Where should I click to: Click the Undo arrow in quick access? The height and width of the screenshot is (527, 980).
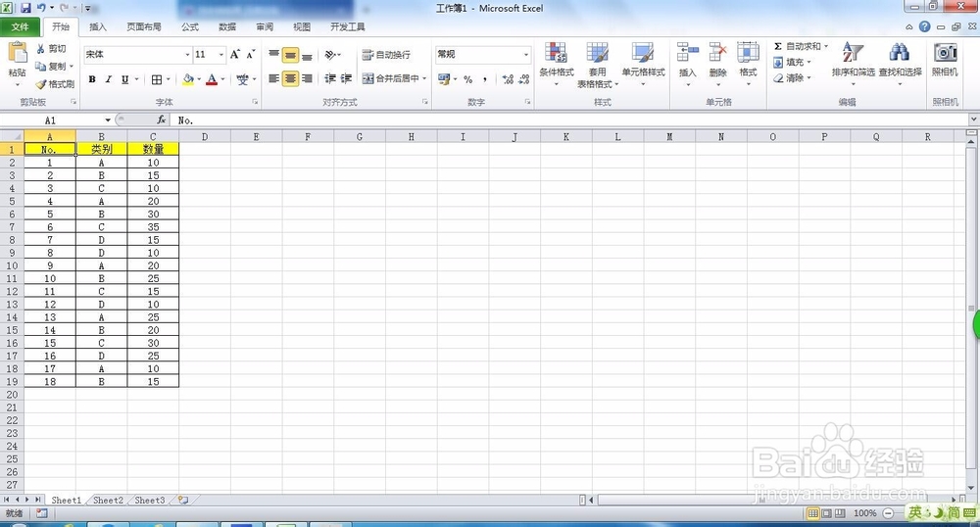click(x=41, y=8)
